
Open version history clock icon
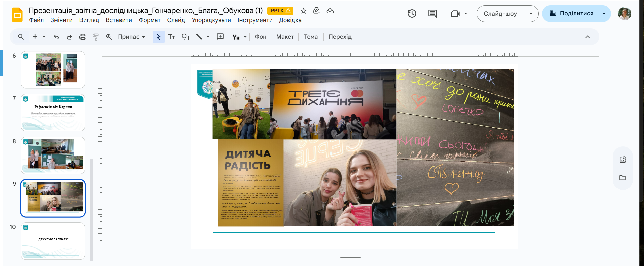[412, 14]
